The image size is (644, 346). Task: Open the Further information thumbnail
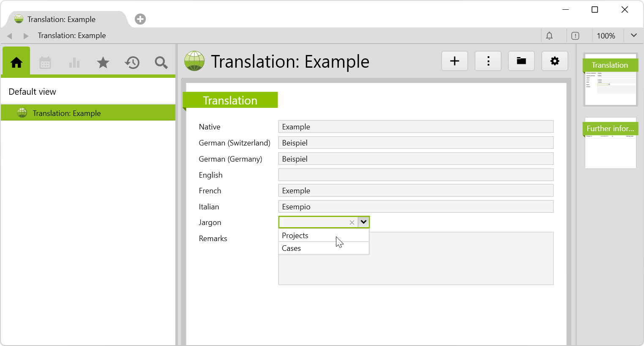click(610, 144)
